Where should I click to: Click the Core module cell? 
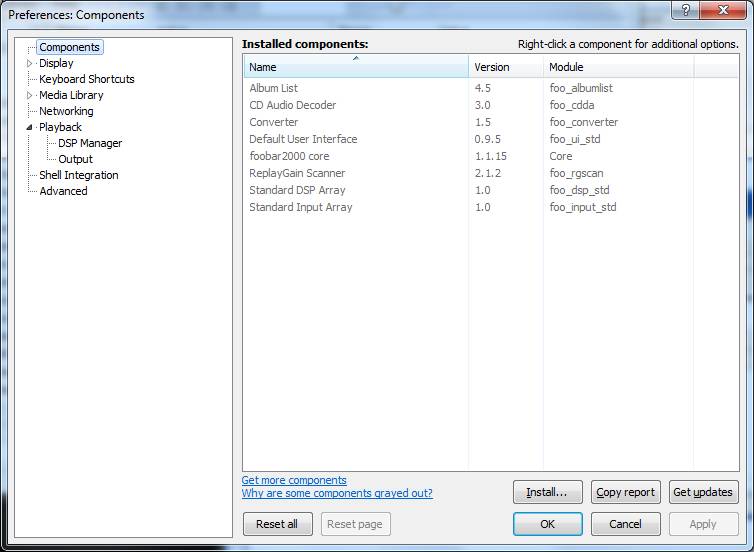pos(561,156)
